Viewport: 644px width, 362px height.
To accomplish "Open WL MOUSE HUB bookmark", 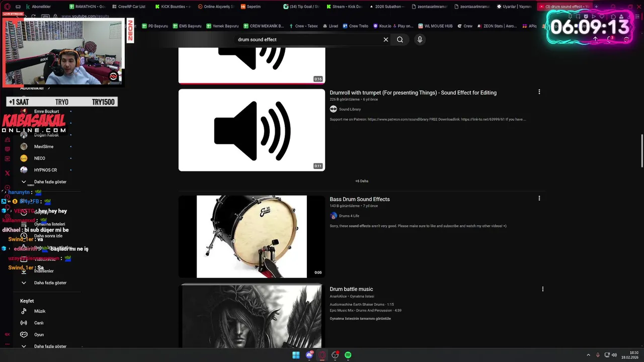I will tap(435, 26).
